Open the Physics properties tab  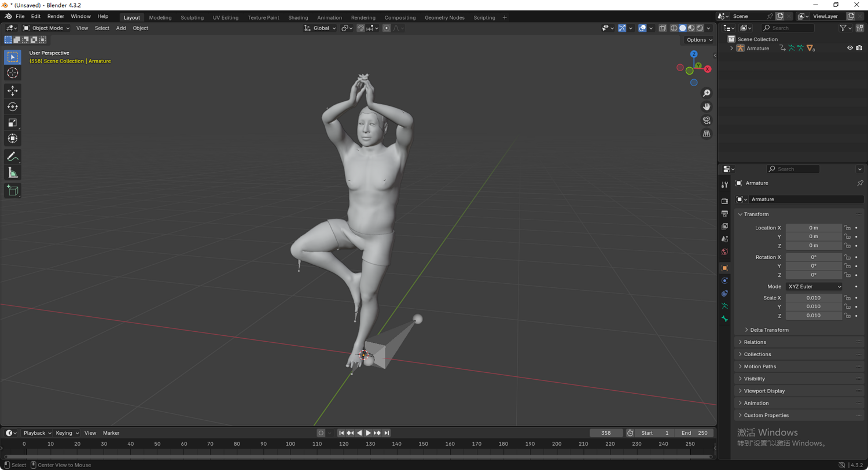pyautogui.click(x=724, y=281)
